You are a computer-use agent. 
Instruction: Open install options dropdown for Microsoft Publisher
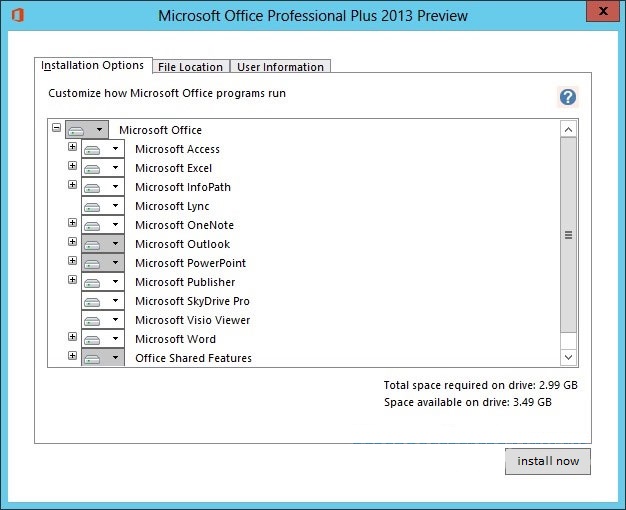pyautogui.click(x=103, y=282)
